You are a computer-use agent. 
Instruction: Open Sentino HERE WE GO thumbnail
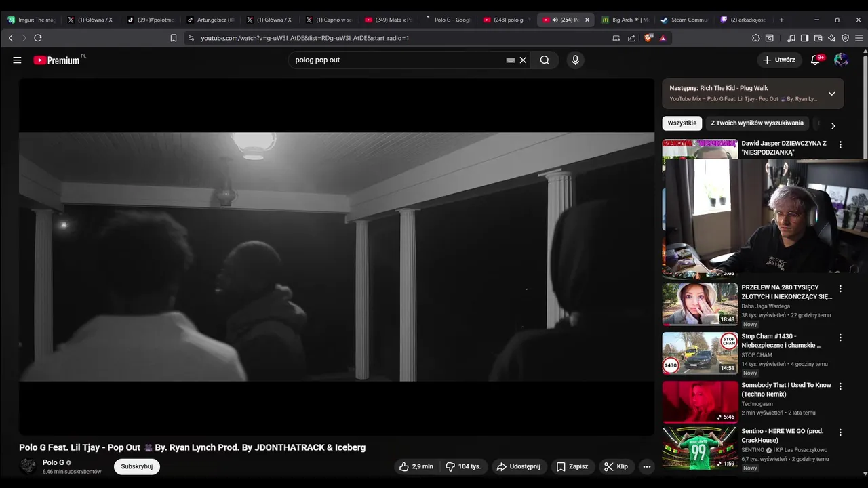(x=700, y=448)
